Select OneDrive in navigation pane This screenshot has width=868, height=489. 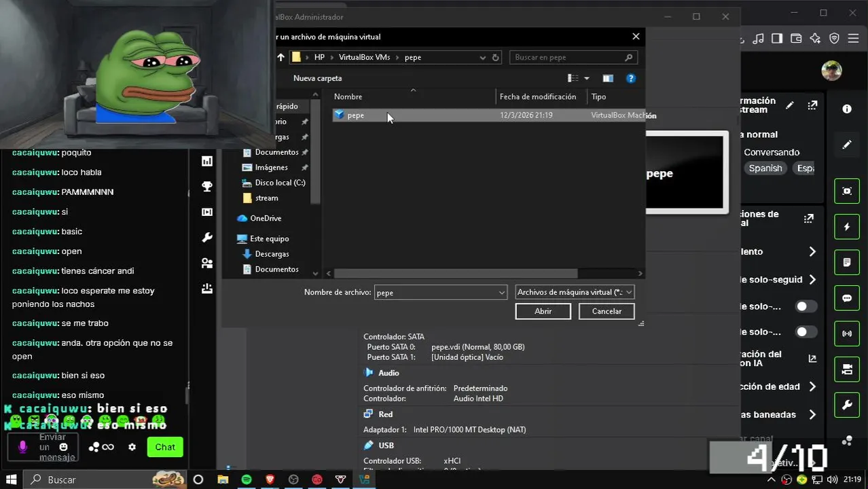pos(265,218)
